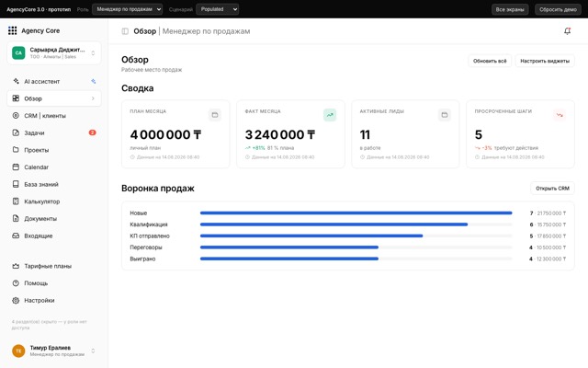Click the Новые row amount 21 750 000 ₸

[x=551, y=213]
